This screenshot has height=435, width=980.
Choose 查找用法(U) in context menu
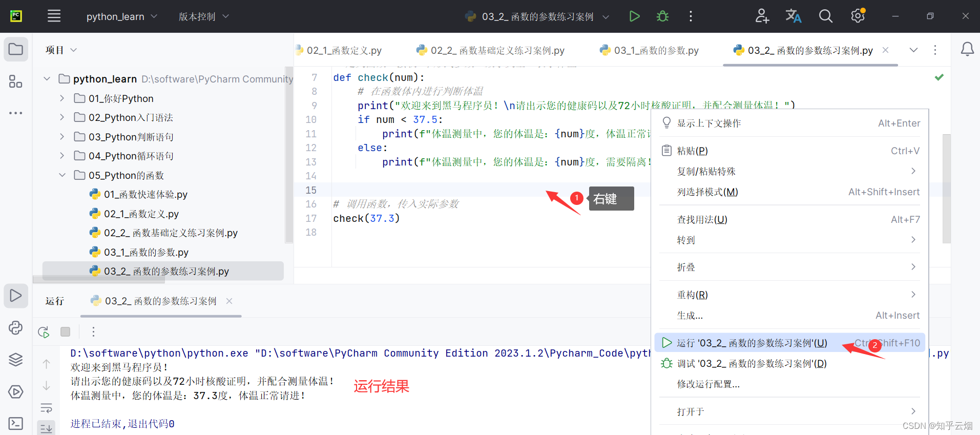(x=789, y=219)
